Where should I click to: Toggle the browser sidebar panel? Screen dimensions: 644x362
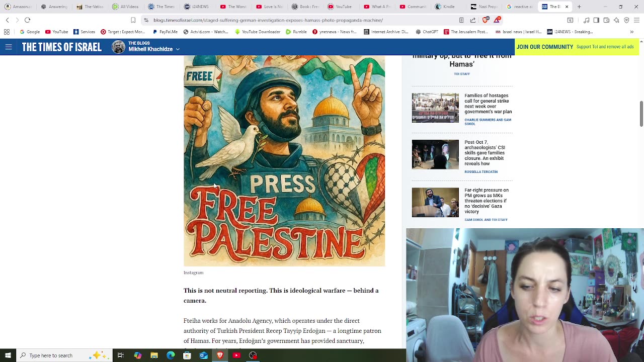click(x=596, y=20)
